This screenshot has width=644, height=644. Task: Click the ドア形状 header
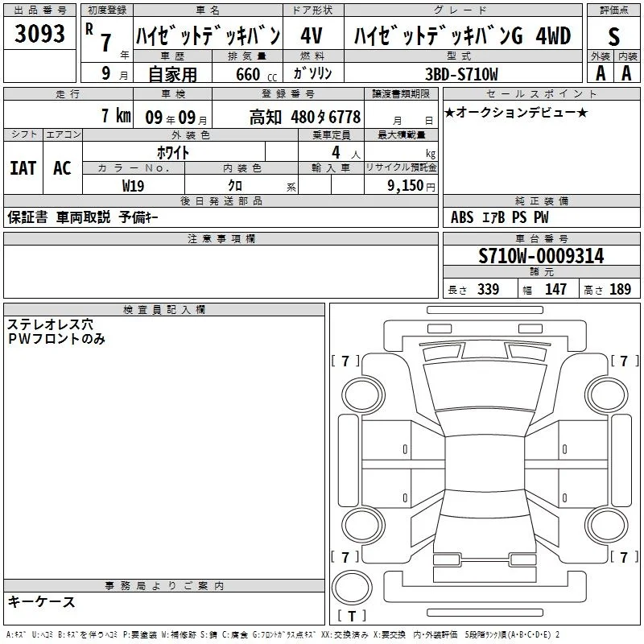[313, 10]
